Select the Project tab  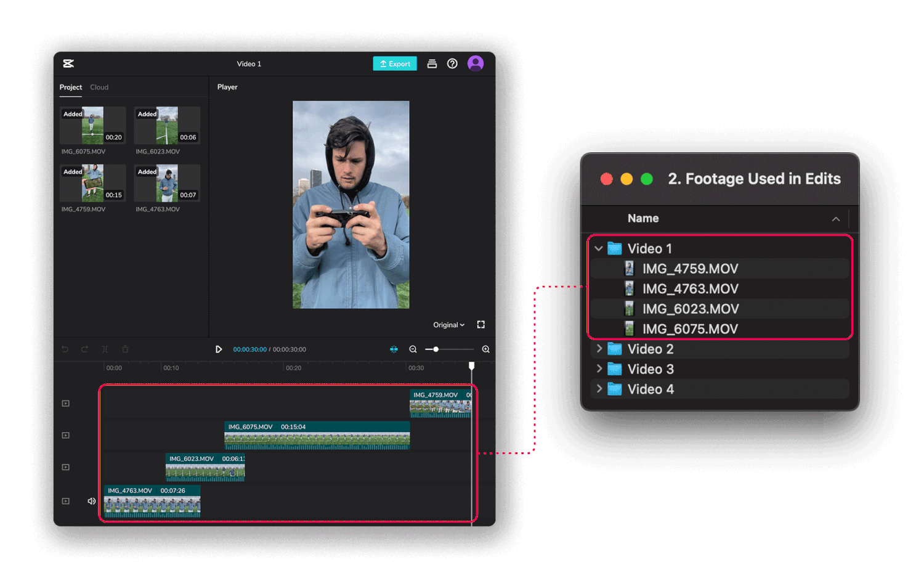point(70,87)
